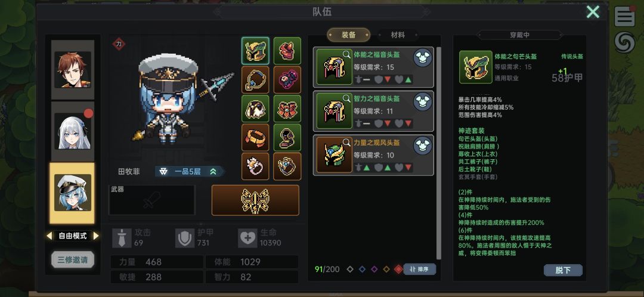This screenshot has height=297, width=644.
Task: Expand the 一品5层 rank chevron
Action: pos(213,172)
